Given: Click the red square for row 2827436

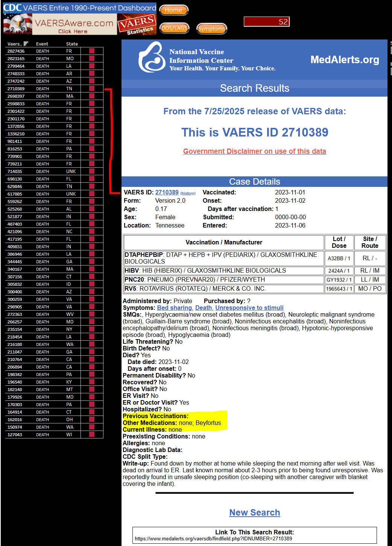Looking at the screenshot, I should click(x=92, y=51).
